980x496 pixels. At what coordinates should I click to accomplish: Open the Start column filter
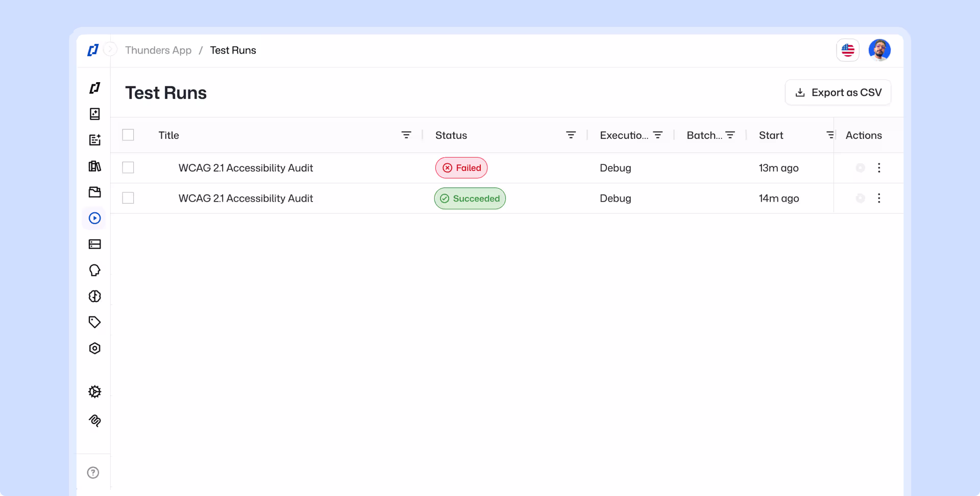tap(830, 135)
